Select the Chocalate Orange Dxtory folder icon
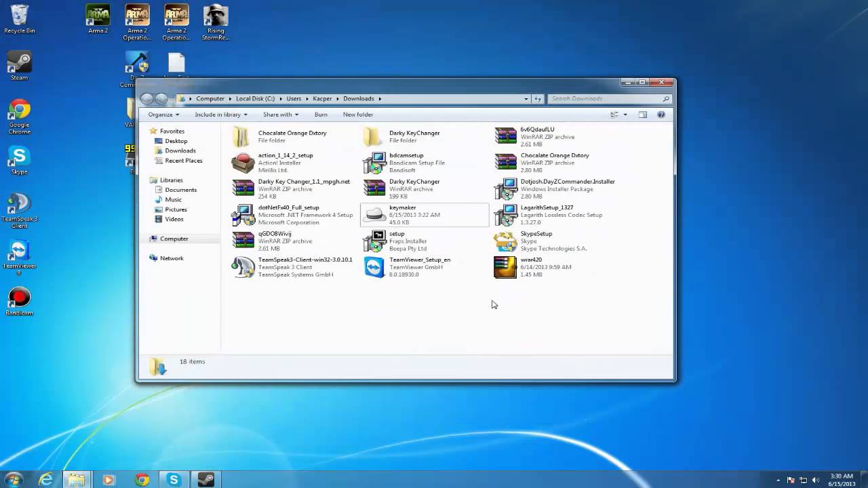The image size is (868, 488). 241,136
